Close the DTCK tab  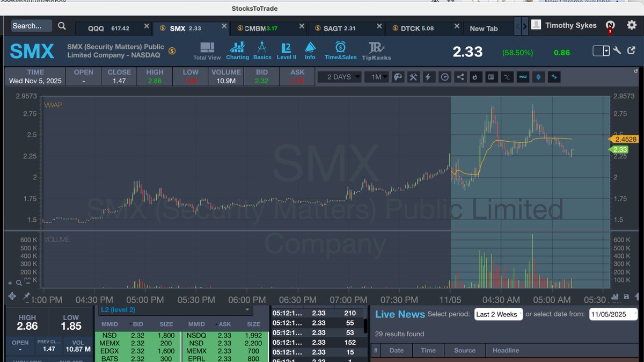point(457,27)
